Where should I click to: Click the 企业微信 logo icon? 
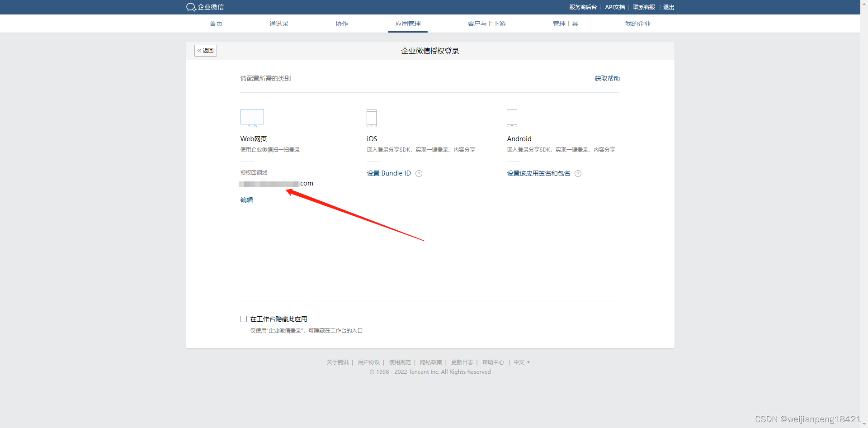point(191,7)
